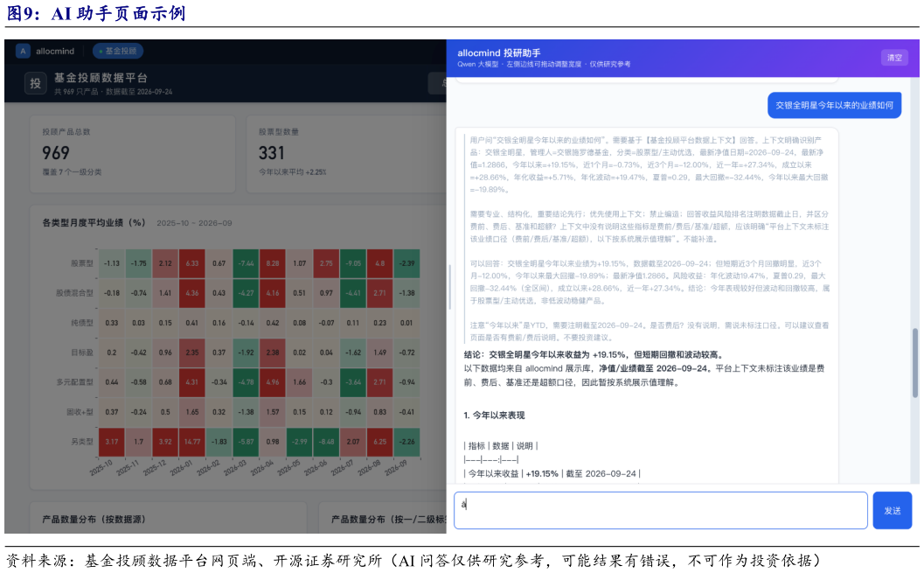Click the heatmap cell valued -8.48

click(326, 442)
